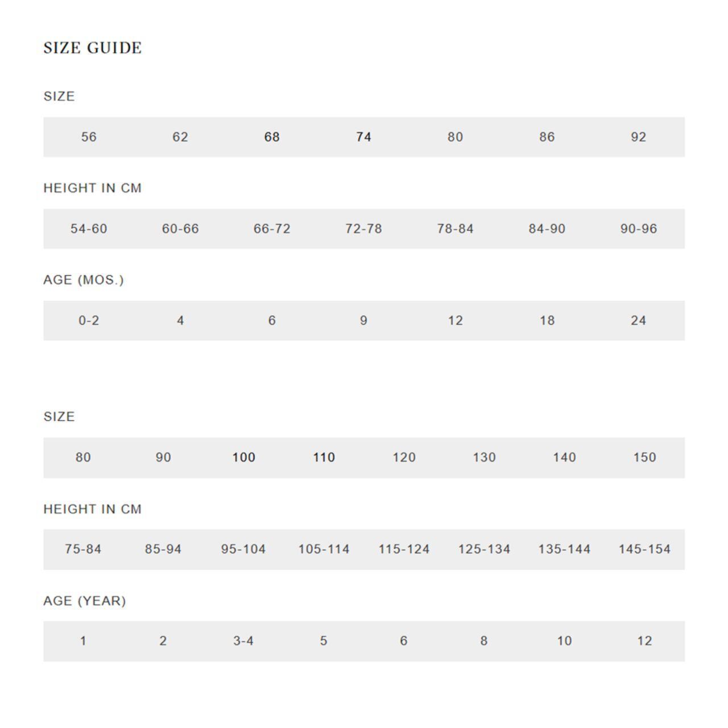Select the 18 months age cell
This screenshot has height=728, width=728.
click(547, 321)
